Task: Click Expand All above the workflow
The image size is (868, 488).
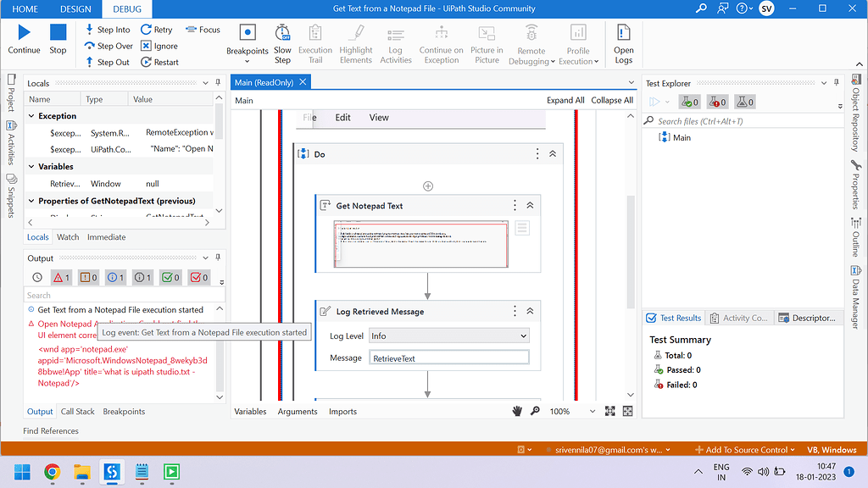Action: point(565,99)
